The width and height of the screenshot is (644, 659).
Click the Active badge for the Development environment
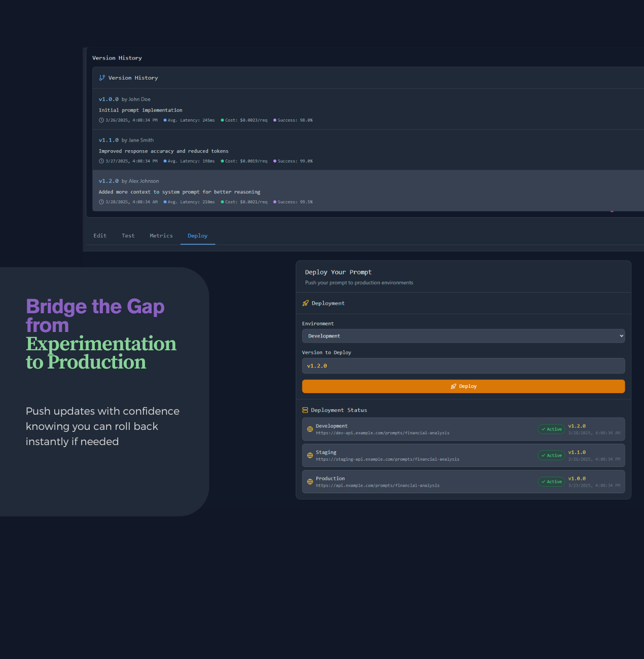point(551,429)
